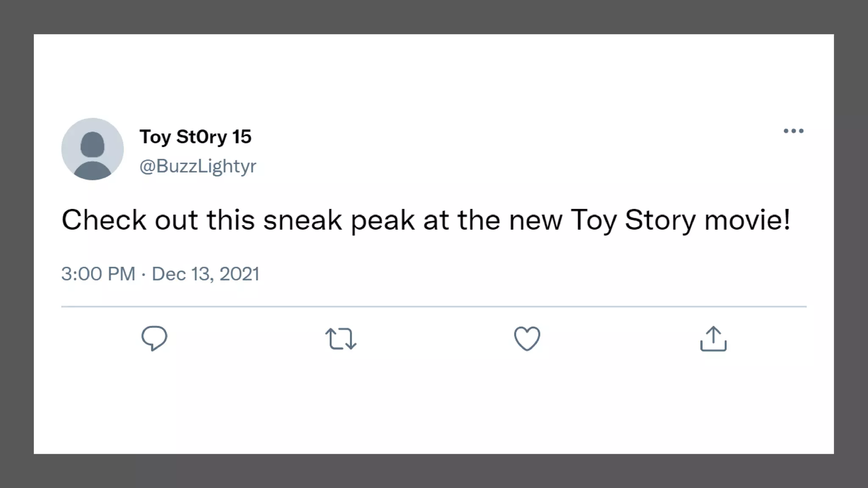Open the share menu for this tweet
Screen dimensions: 868x488
click(x=713, y=338)
